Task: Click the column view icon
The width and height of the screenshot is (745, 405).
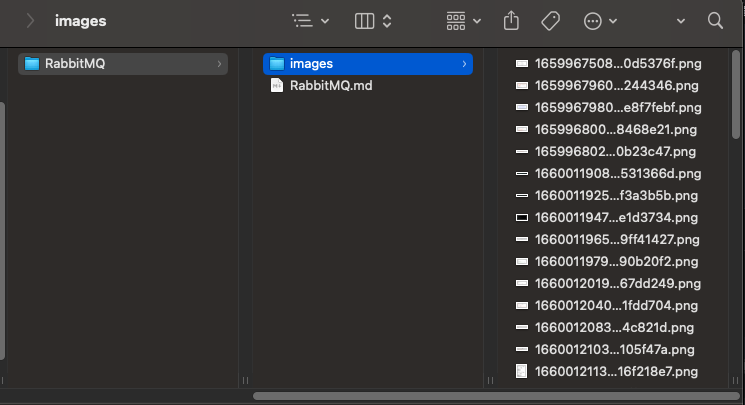Action: pyautogui.click(x=365, y=21)
